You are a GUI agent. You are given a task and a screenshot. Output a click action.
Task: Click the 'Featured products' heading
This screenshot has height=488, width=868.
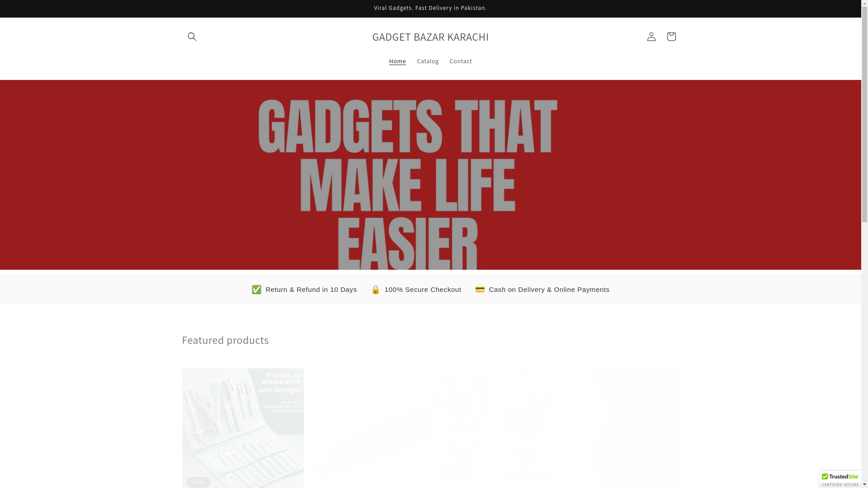pyautogui.click(x=225, y=340)
